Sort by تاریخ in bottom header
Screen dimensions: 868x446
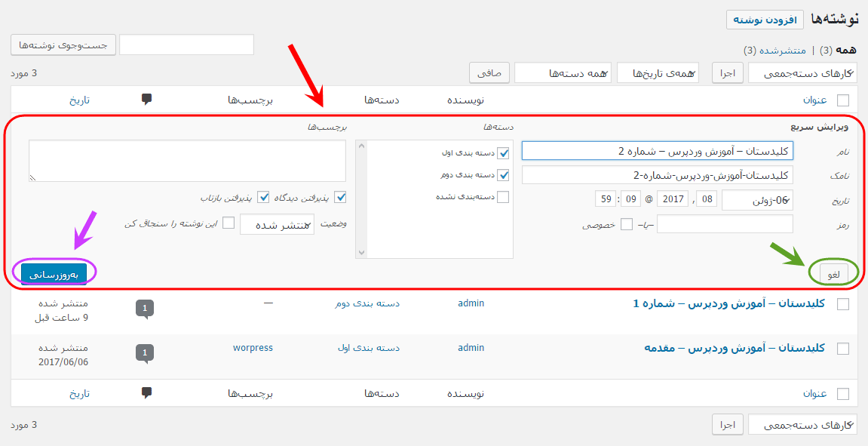point(79,393)
